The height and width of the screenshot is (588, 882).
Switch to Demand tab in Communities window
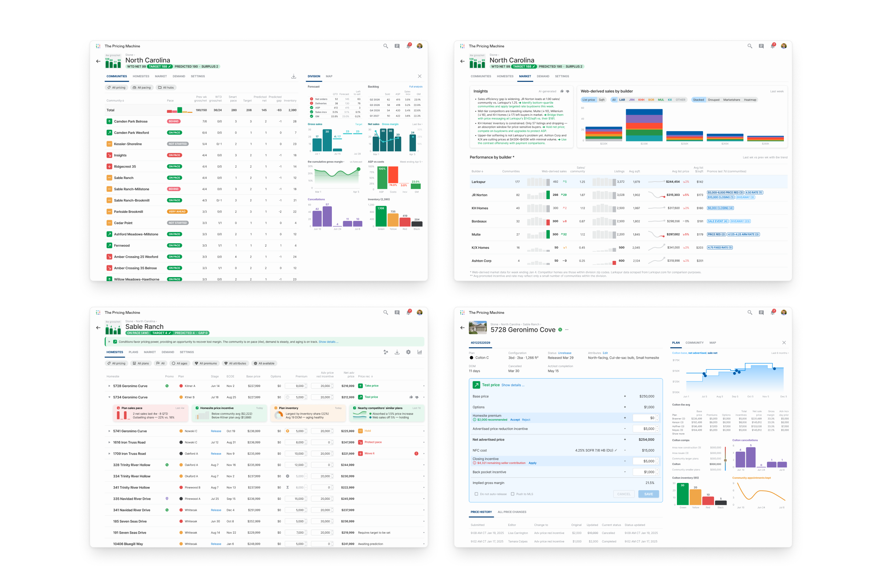[179, 76]
